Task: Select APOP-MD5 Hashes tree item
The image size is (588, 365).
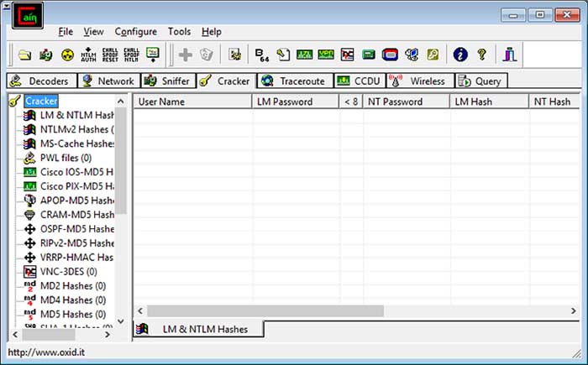Action: tap(77, 201)
